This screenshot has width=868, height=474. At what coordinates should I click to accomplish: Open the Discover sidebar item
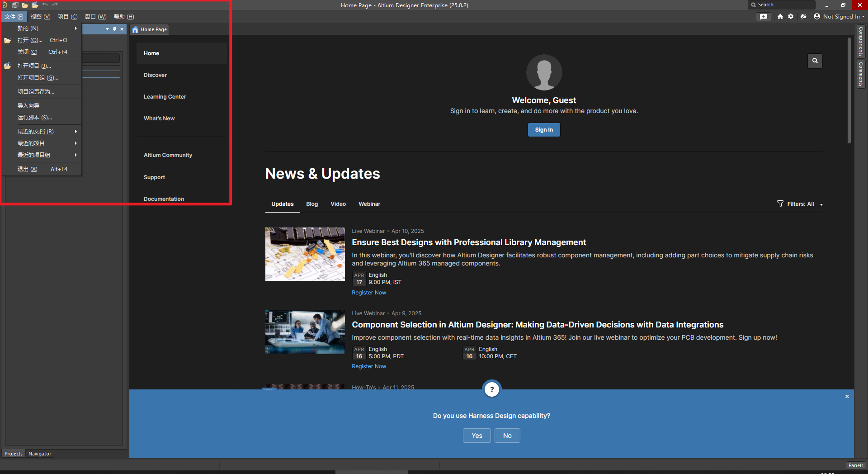pos(182,75)
